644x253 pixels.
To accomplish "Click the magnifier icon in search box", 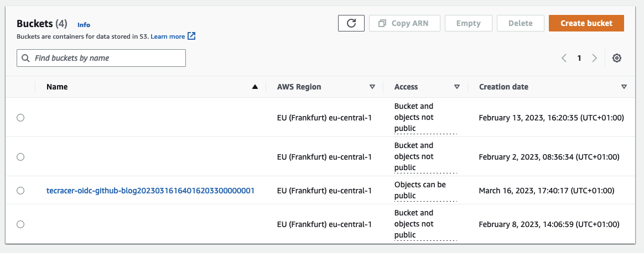I will [x=25, y=58].
